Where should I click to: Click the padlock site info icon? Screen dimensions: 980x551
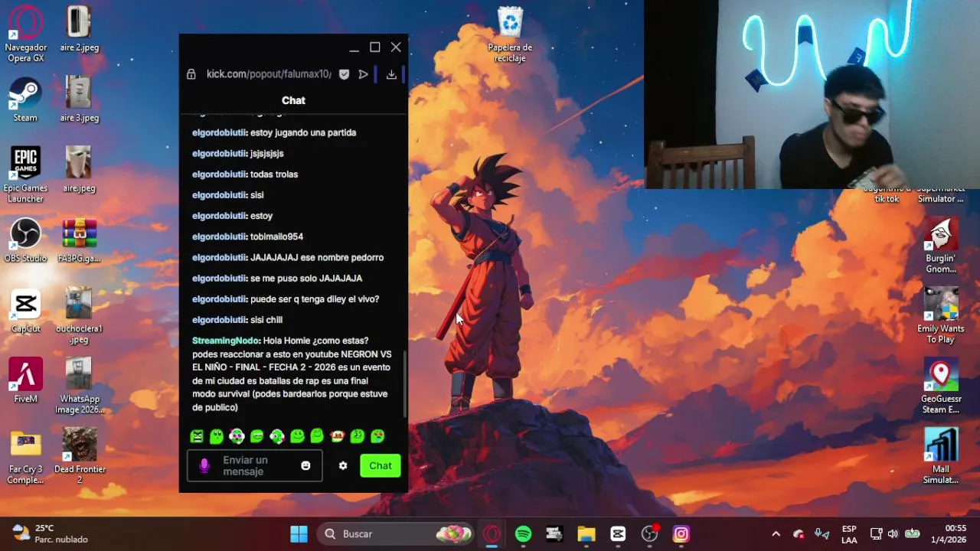pos(191,74)
